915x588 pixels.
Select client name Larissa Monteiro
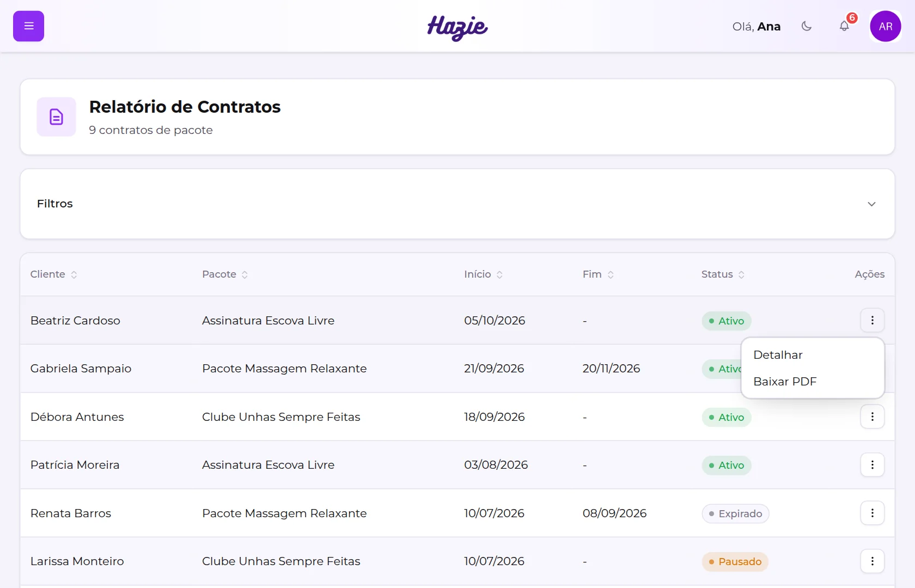click(77, 561)
